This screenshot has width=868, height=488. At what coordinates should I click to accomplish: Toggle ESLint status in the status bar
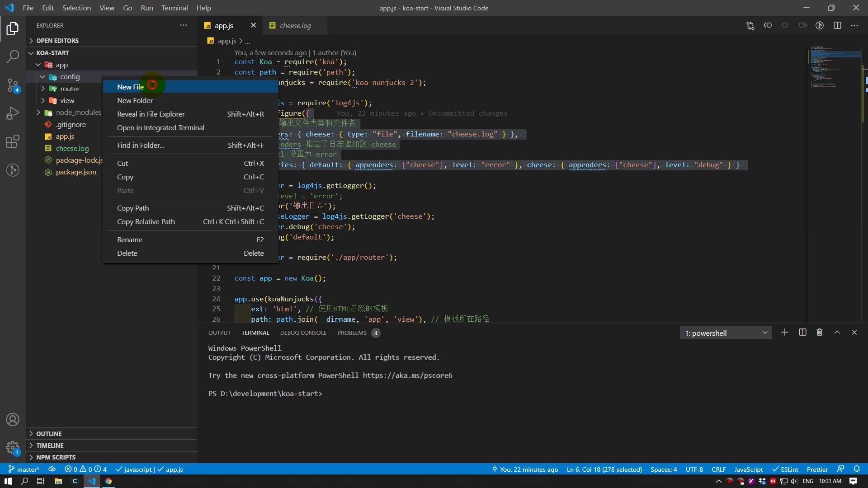tap(785, 469)
